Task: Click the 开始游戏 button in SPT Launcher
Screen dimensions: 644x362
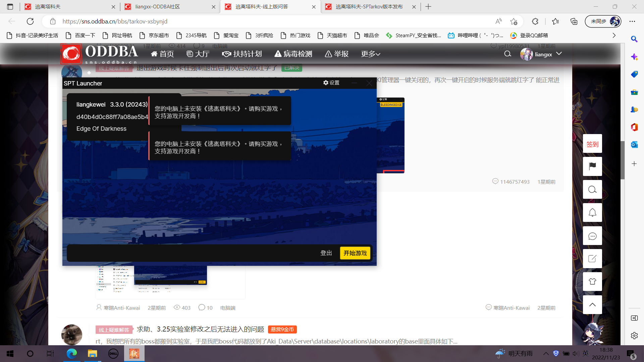Action: click(355, 253)
